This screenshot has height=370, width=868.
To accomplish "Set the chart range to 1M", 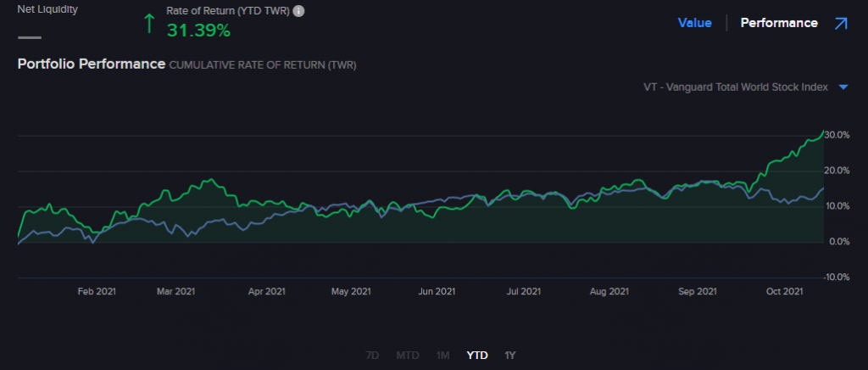I will coord(442,355).
